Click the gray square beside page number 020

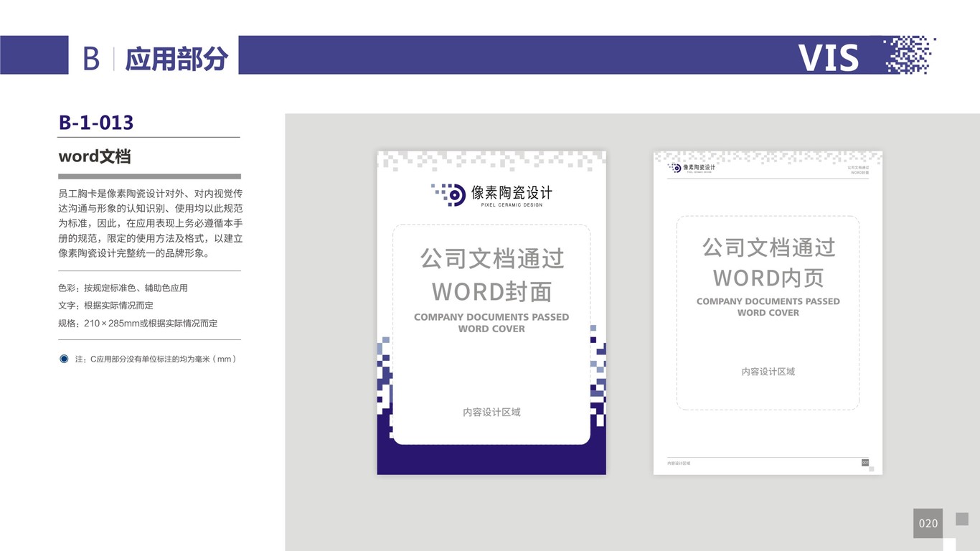(962, 519)
